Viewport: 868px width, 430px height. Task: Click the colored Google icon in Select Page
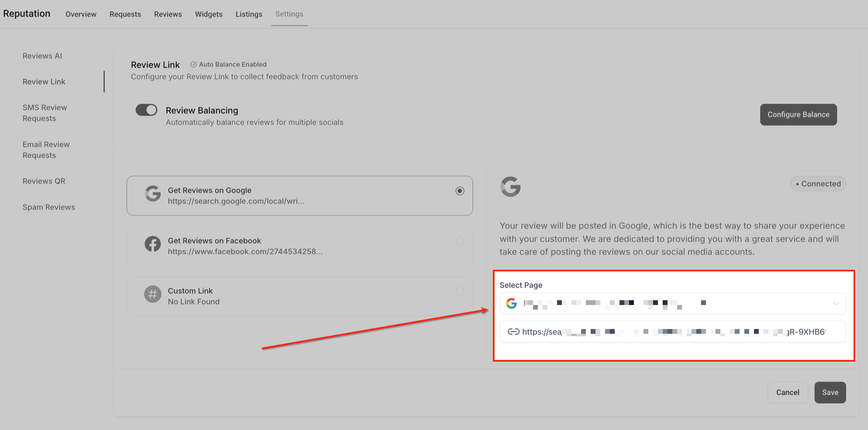point(512,303)
